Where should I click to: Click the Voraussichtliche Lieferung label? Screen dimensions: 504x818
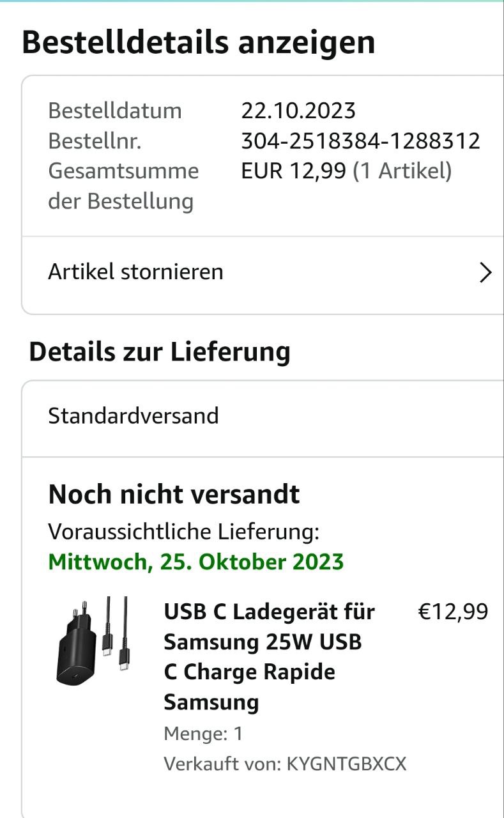click(x=183, y=531)
